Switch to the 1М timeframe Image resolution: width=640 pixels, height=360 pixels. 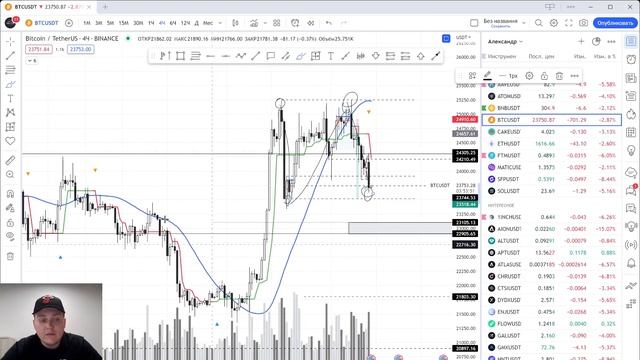pos(87,23)
